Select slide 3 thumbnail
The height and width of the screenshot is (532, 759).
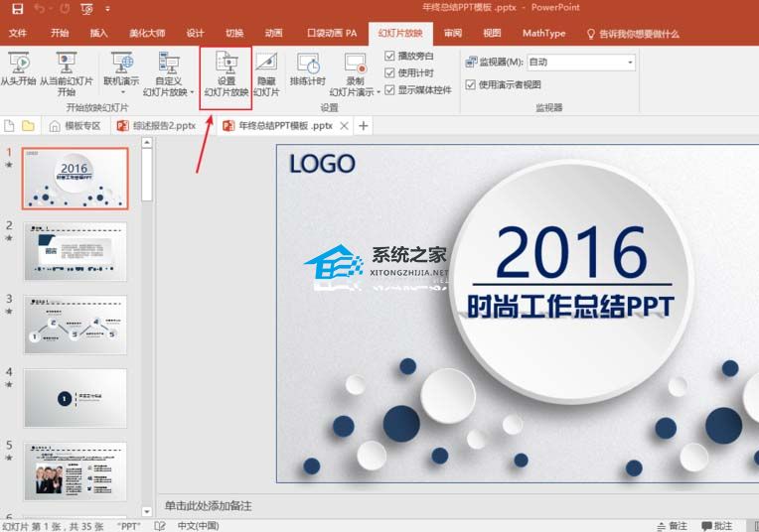click(x=76, y=325)
